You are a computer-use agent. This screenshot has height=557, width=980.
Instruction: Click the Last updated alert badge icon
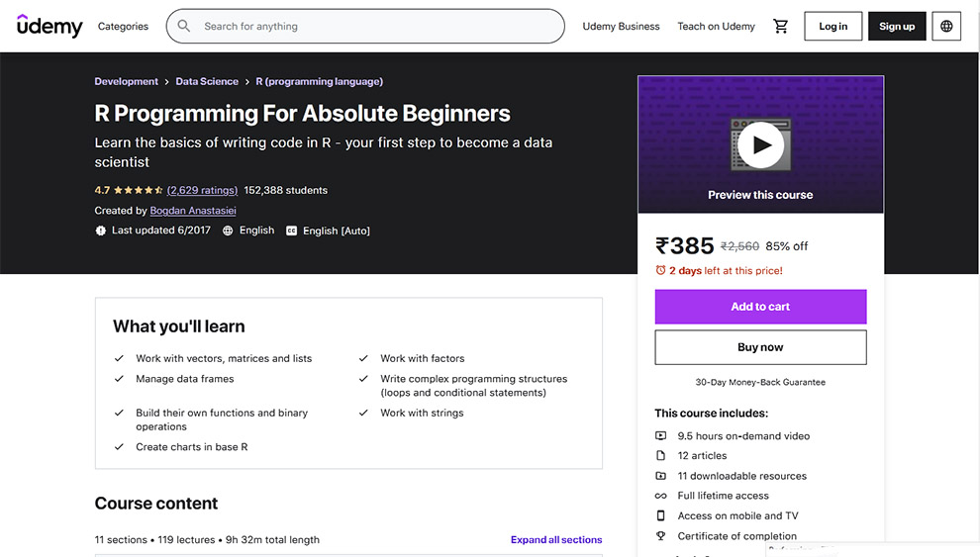click(101, 231)
